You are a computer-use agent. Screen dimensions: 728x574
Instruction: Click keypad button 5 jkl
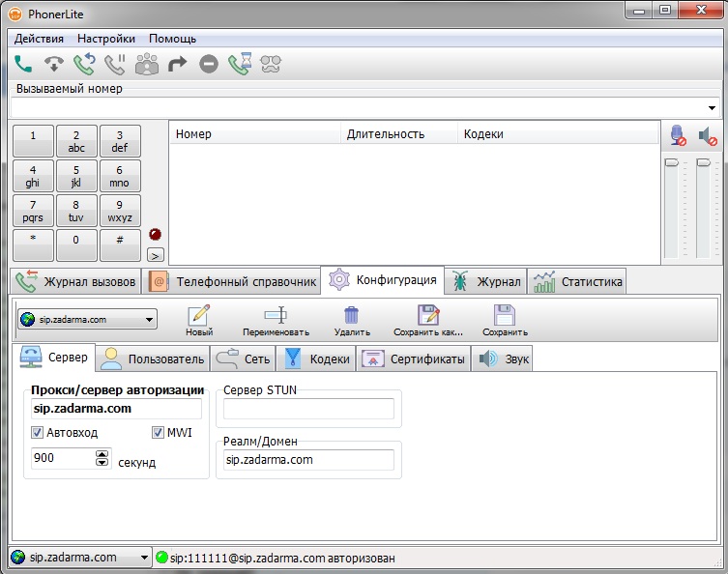click(x=76, y=176)
